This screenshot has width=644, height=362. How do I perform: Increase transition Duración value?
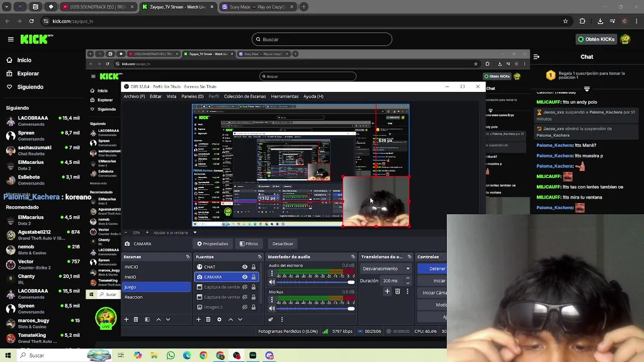[x=408, y=278]
